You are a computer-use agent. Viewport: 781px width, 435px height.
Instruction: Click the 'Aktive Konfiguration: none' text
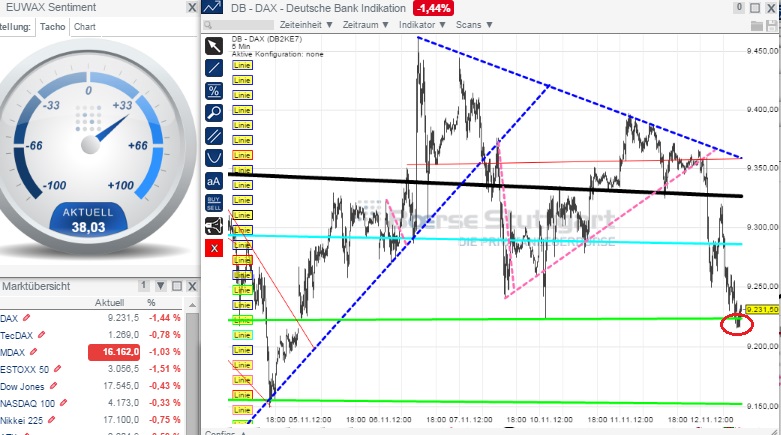277,54
